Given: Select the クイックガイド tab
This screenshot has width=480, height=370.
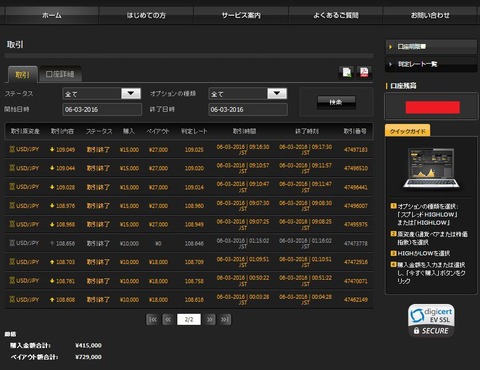Looking at the screenshot, I should [x=407, y=131].
